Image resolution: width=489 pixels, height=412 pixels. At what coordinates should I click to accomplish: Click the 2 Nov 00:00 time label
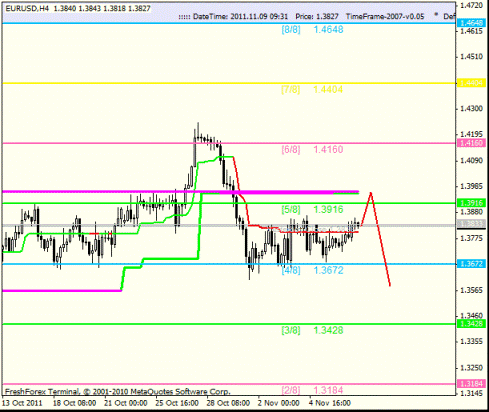(x=279, y=403)
